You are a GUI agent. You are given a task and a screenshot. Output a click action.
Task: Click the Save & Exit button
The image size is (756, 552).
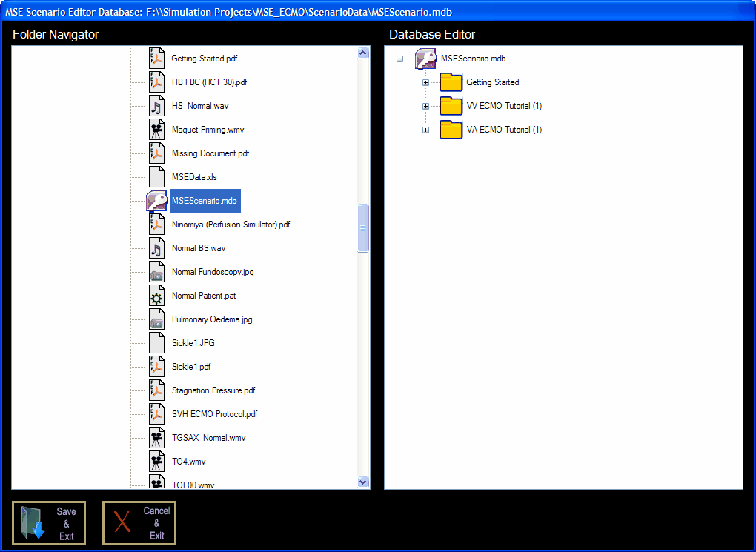[x=49, y=523]
